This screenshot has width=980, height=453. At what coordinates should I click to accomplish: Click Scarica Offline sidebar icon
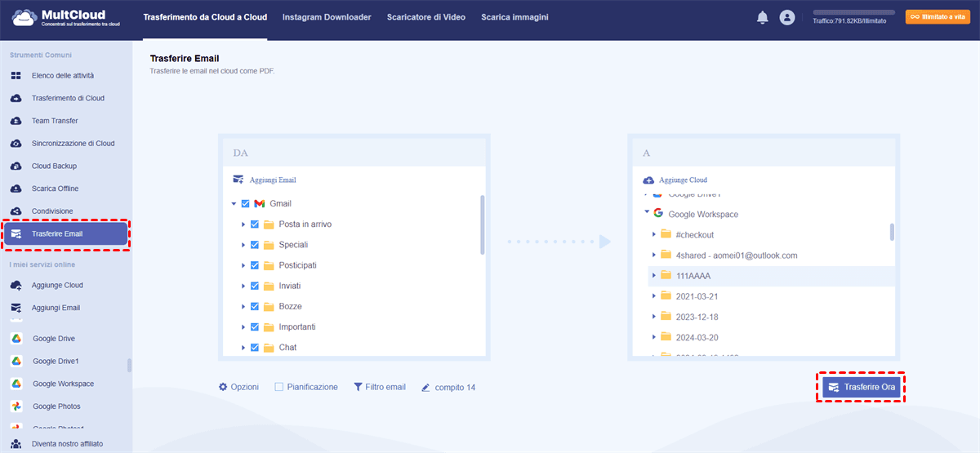coord(16,189)
